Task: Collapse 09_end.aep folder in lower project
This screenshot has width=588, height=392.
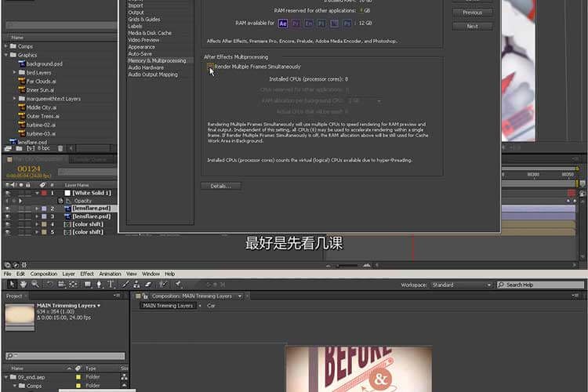Action: [x=6, y=377]
